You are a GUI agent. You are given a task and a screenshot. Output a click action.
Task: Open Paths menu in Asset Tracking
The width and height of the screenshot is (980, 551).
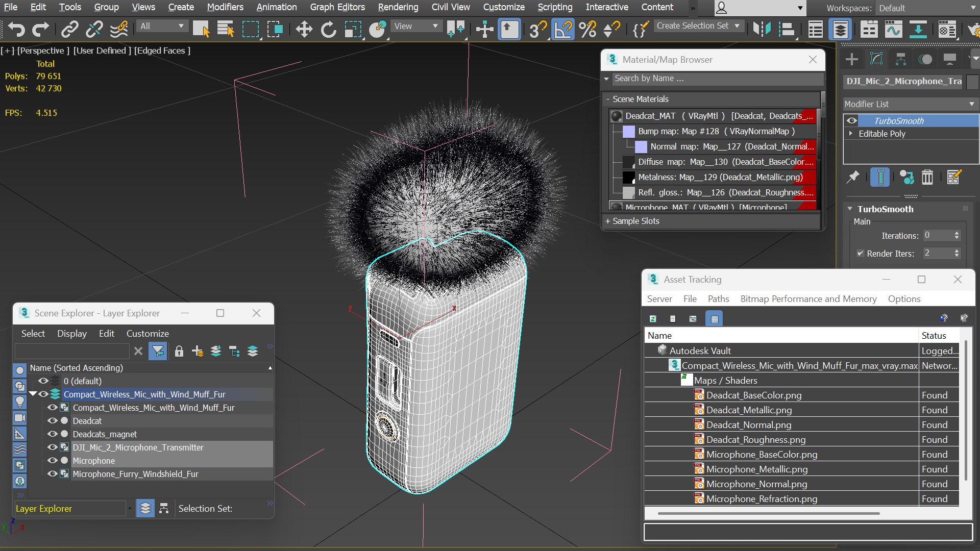coord(718,299)
